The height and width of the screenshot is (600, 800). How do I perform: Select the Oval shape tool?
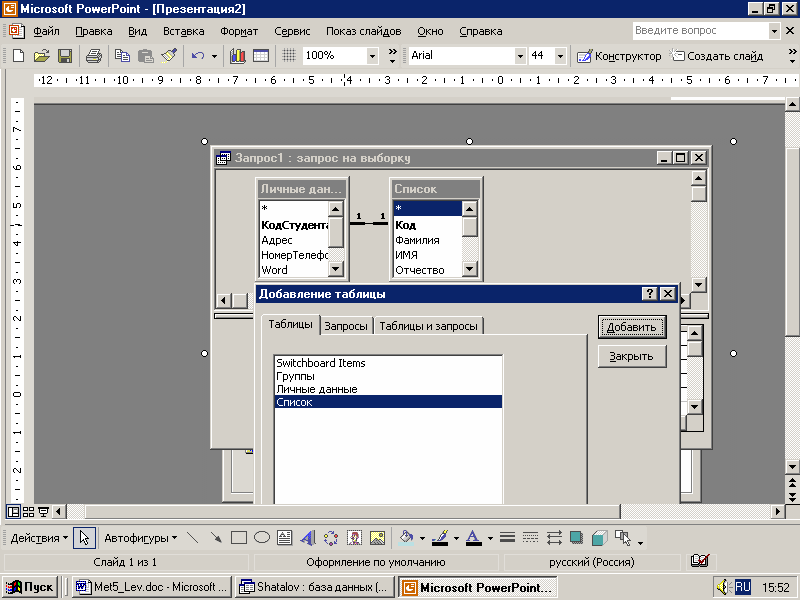pyautogui.click(x=262, y=538)
